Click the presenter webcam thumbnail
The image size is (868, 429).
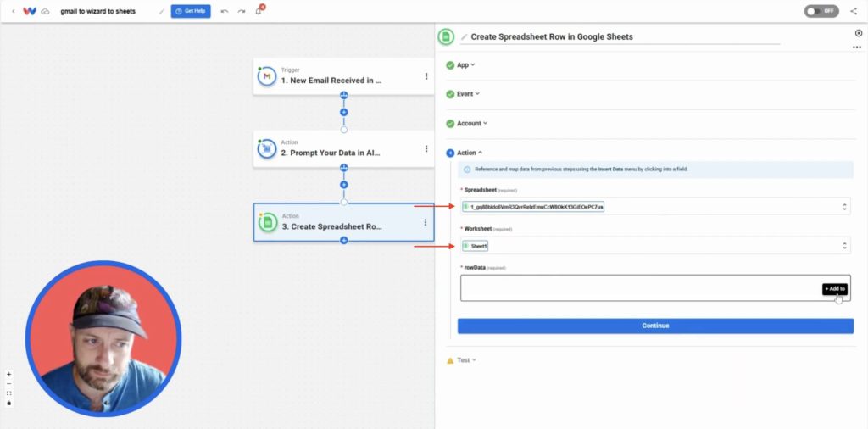[103, 339]
